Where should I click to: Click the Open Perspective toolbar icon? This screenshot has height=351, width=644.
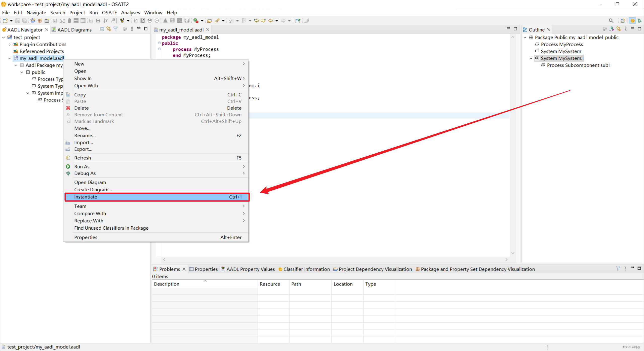623,21
